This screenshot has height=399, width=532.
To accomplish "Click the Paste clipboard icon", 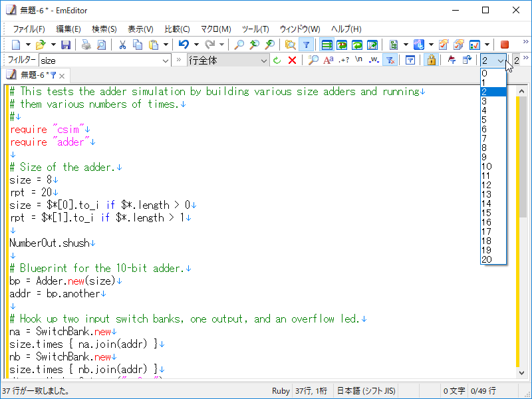I will (154, 45).
